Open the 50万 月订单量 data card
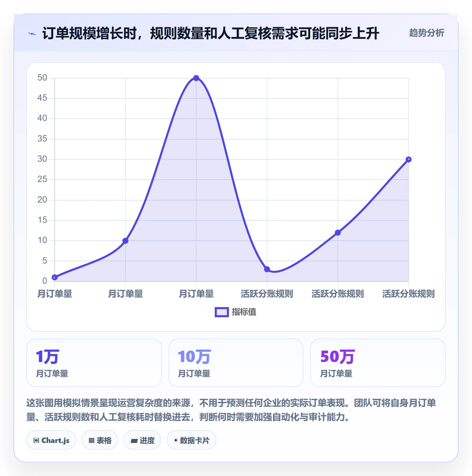 pos(378,363)
